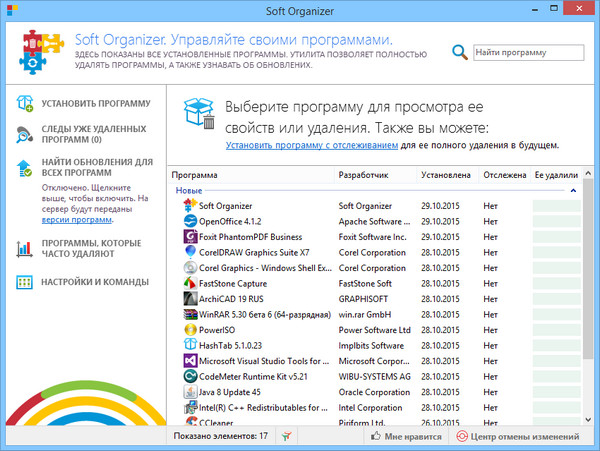Sort by the Программа column header

[250, 174]
